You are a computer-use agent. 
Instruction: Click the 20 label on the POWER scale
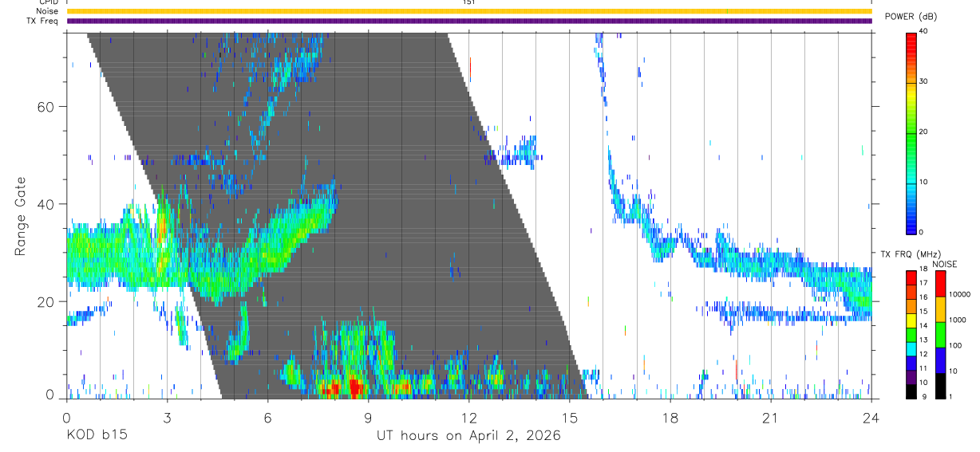(924, 132)
